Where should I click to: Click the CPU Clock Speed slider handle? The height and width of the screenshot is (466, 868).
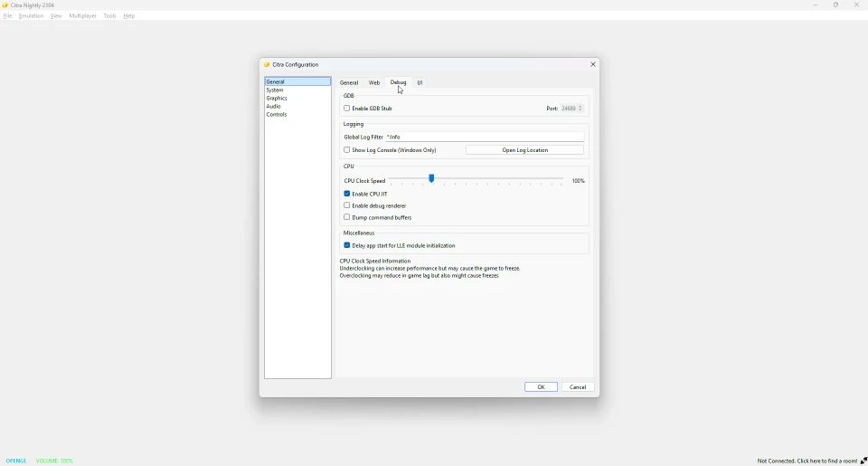point(431,178)
